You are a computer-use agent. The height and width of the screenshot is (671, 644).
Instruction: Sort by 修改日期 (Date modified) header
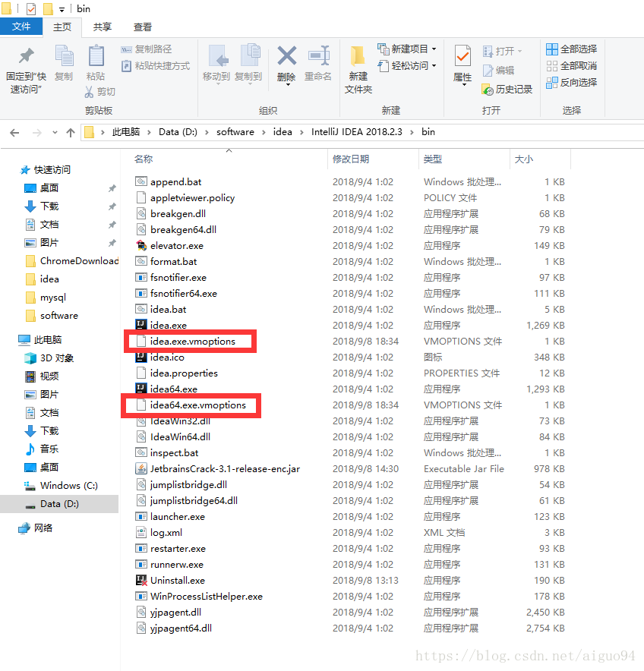pos(351,159)
